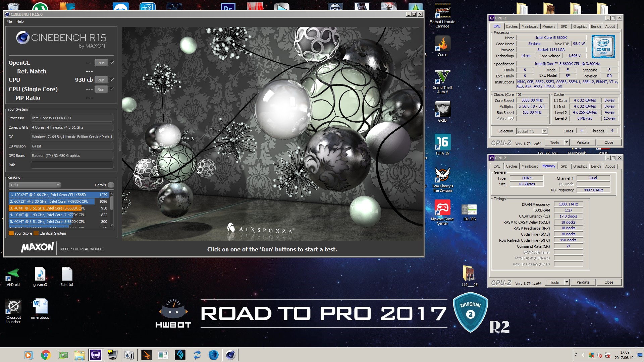Run the OpenGL benchmark
Image resolution: width=644 pixels, height=362 pixels.
pyautogui.click(x=101, y=63)
